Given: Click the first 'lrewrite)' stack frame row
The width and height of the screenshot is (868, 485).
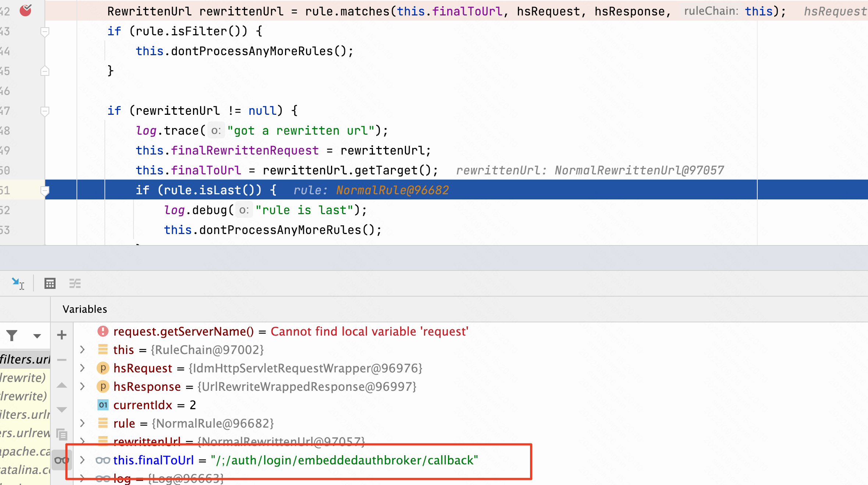Looking at the screenshot, I should 25,378.
